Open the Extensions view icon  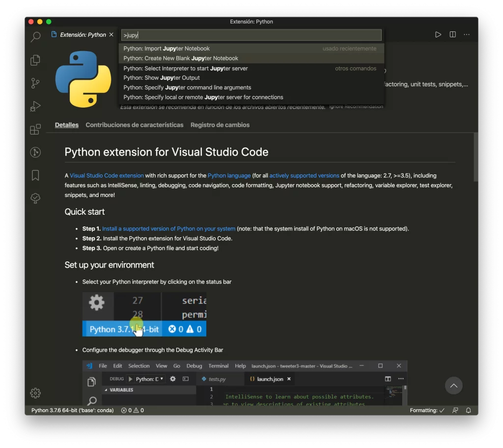tap(35, 129)
